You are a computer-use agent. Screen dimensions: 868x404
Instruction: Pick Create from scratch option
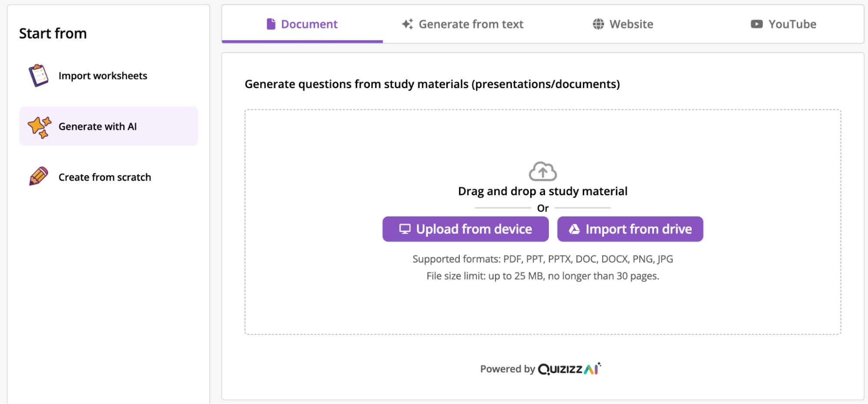[109, 177]
